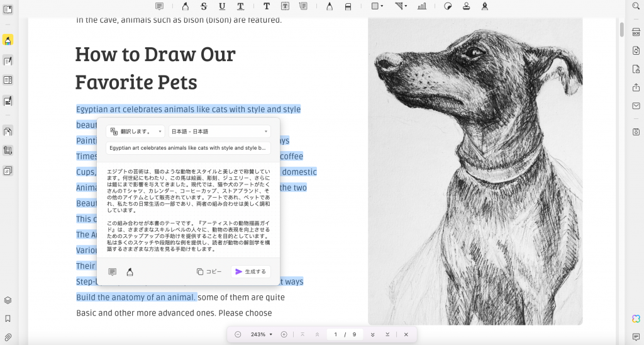Select the measurement chart tool

tap(422, 6)
